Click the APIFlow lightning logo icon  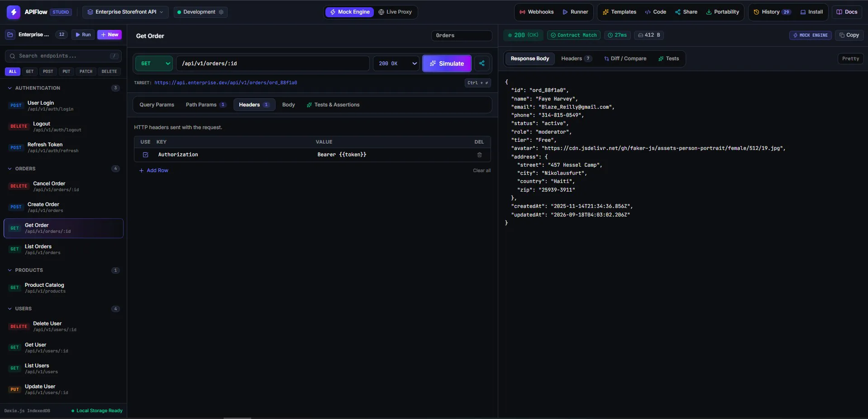pos(14,12)
